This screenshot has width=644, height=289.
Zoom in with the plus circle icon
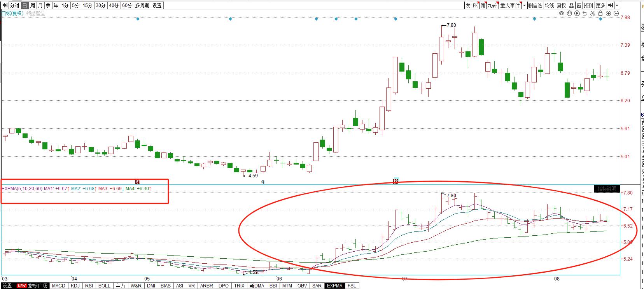(609, 14)
